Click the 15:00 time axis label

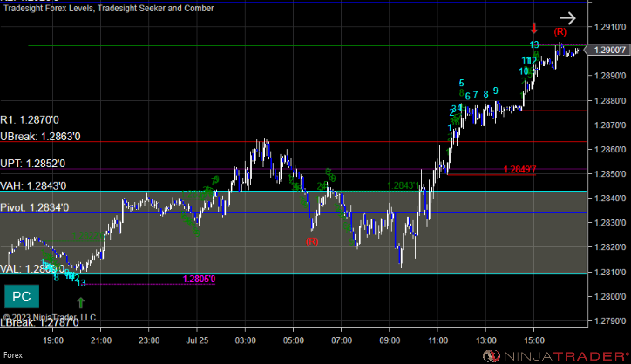[534, 340]
